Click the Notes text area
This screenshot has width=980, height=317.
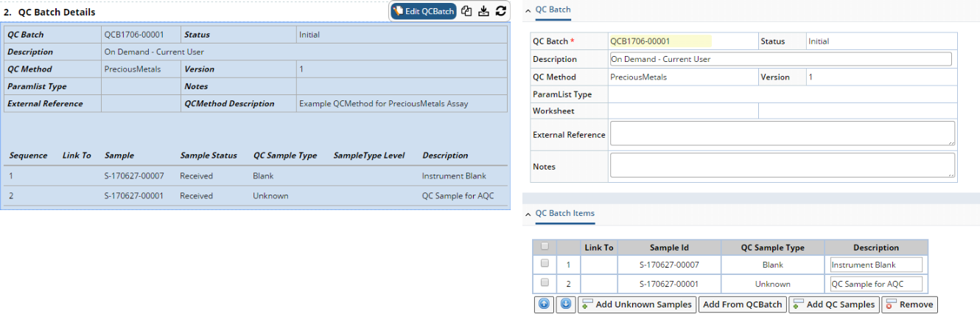click(x=783, y=165)
